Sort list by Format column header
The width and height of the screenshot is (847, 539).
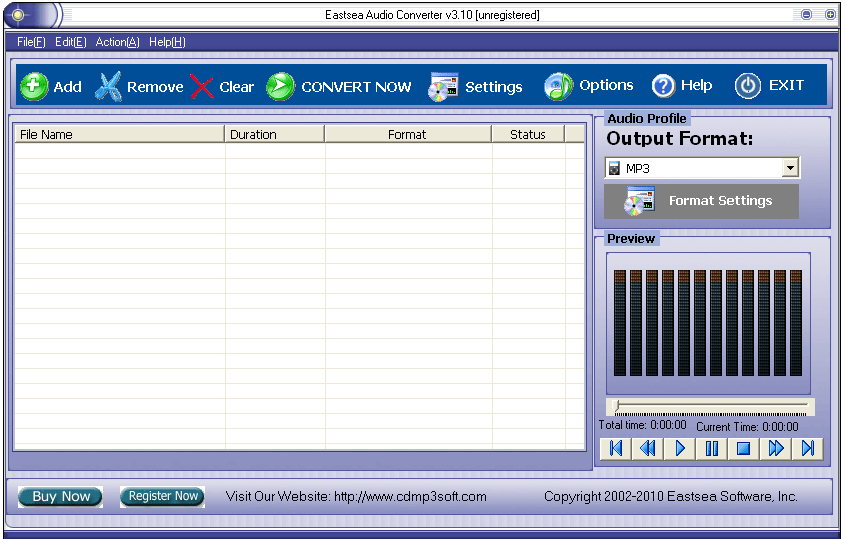pyautogui.click(x=408, y=134)
